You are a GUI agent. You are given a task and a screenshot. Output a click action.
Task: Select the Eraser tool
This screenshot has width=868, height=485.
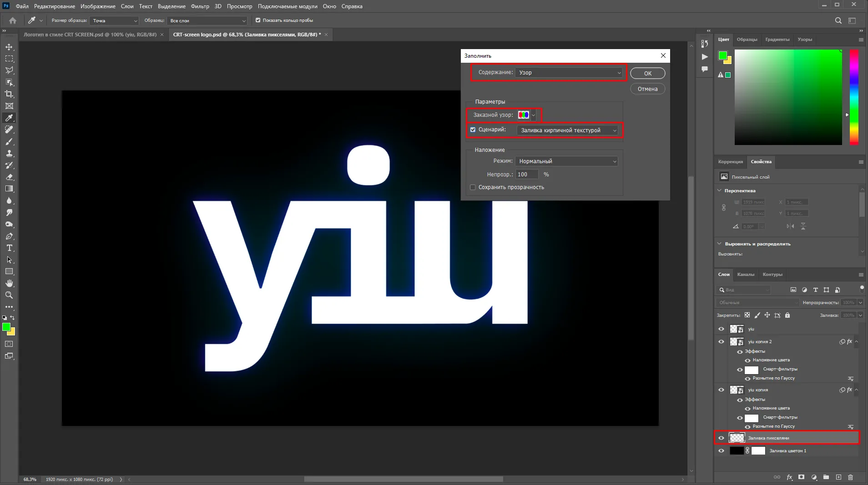pos(9,177)
